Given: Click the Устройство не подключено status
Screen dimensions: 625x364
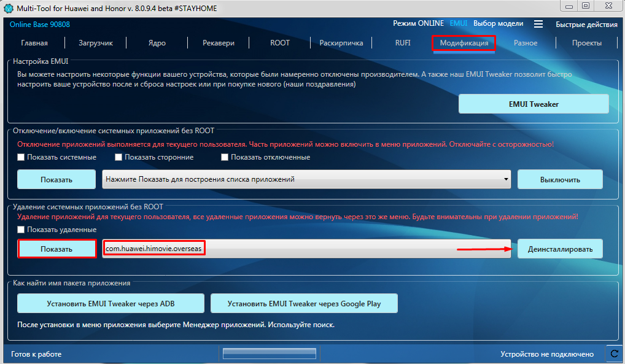Looking at the screenshot, I should [x=547, y=354].
